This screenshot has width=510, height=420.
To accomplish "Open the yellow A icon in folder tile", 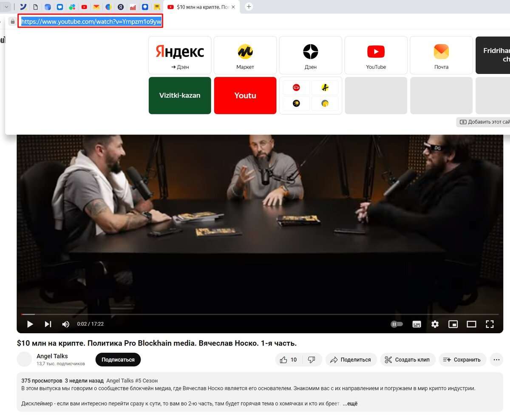I will coord(325,88).
